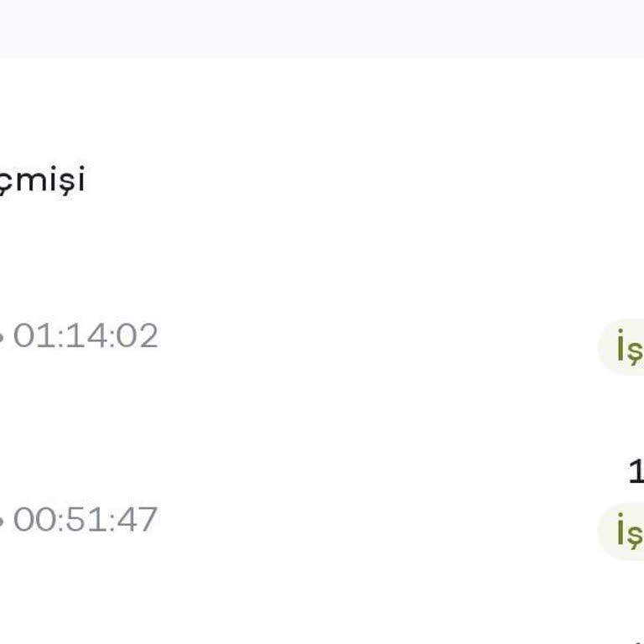Viewport: 644px width, 644px height.
Task: Select the 01:14:02 duration entry
Action: click(x=86, y=336)
